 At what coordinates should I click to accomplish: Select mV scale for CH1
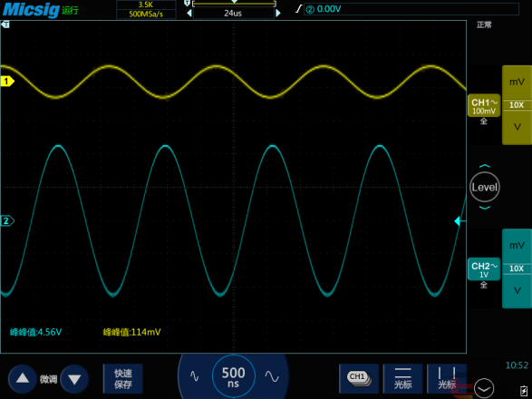point(517,82)
